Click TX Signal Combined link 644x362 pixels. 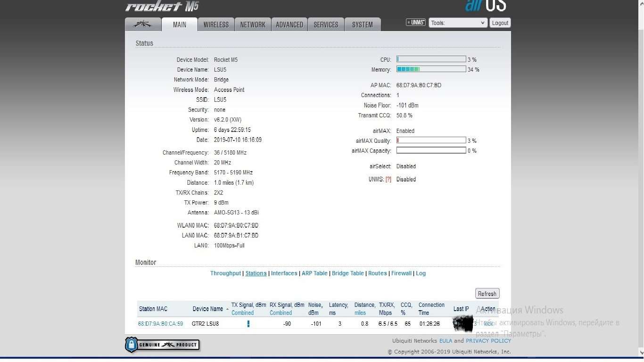coord(242,313)
